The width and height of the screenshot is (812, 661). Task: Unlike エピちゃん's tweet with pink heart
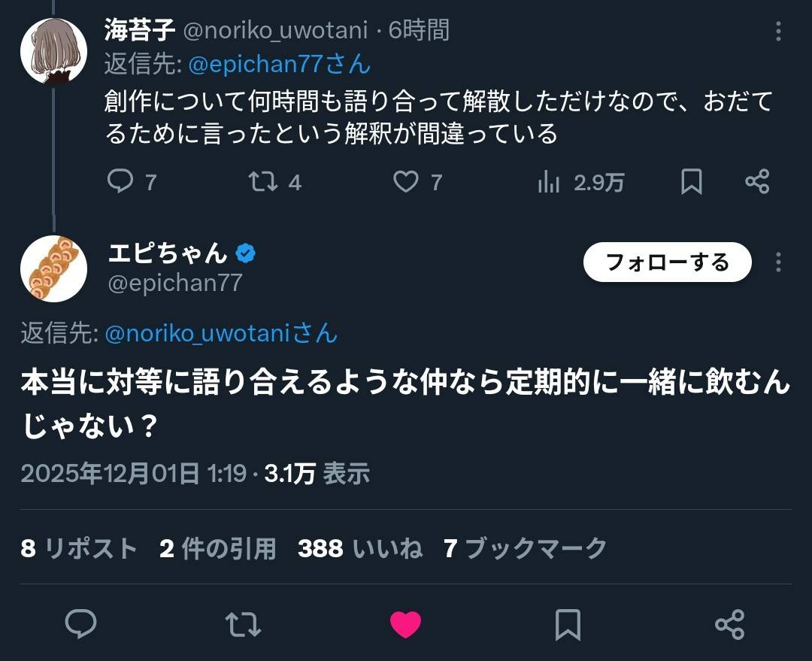[405, 624]
